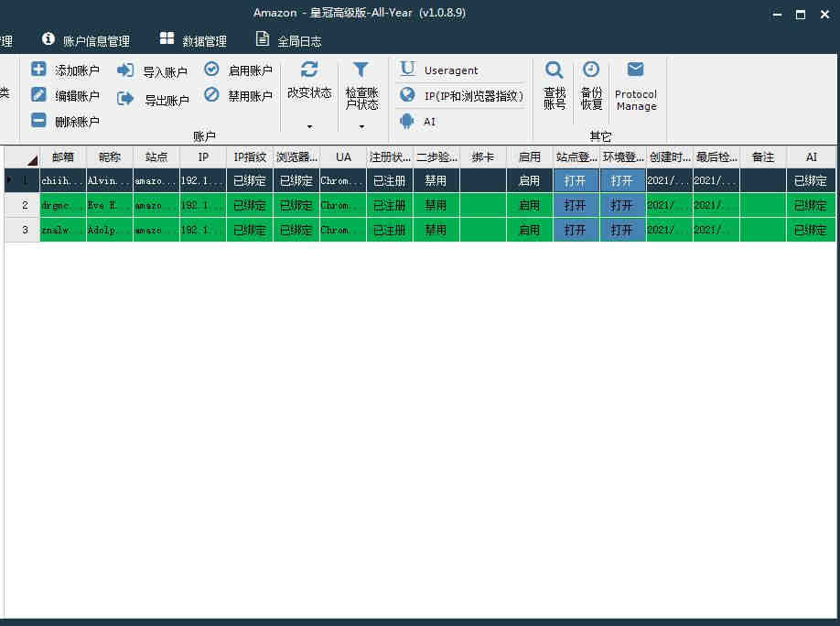840x626 pixels.
Task: Click the email cell 'znalw...' in row 3
Action: pyautogui.click(x=62, y=230)
